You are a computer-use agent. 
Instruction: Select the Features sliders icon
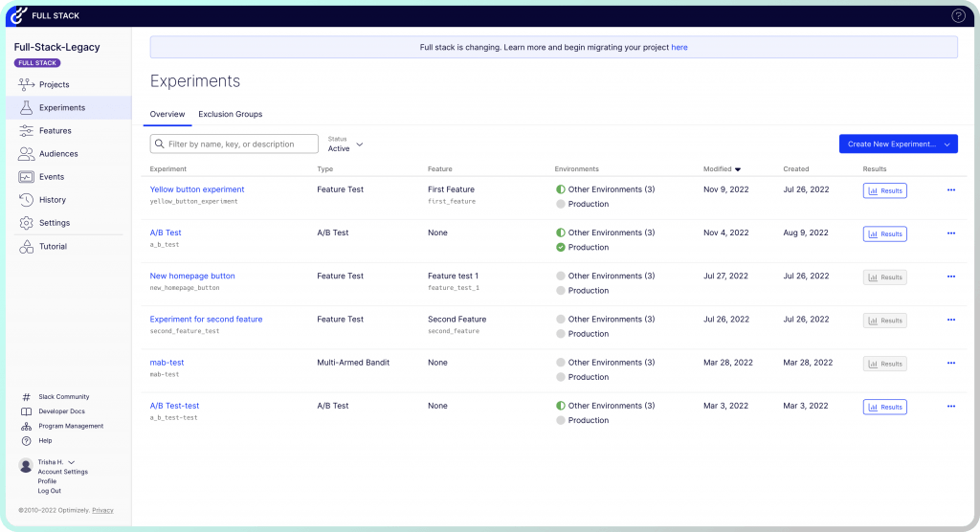(27, 131)
